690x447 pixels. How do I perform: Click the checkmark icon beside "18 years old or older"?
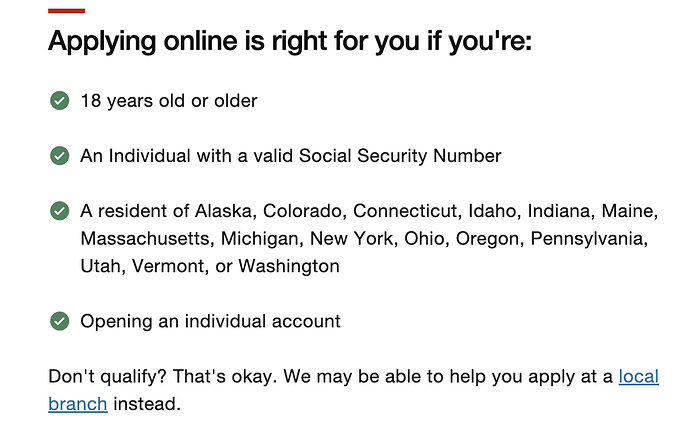(59, 101)
